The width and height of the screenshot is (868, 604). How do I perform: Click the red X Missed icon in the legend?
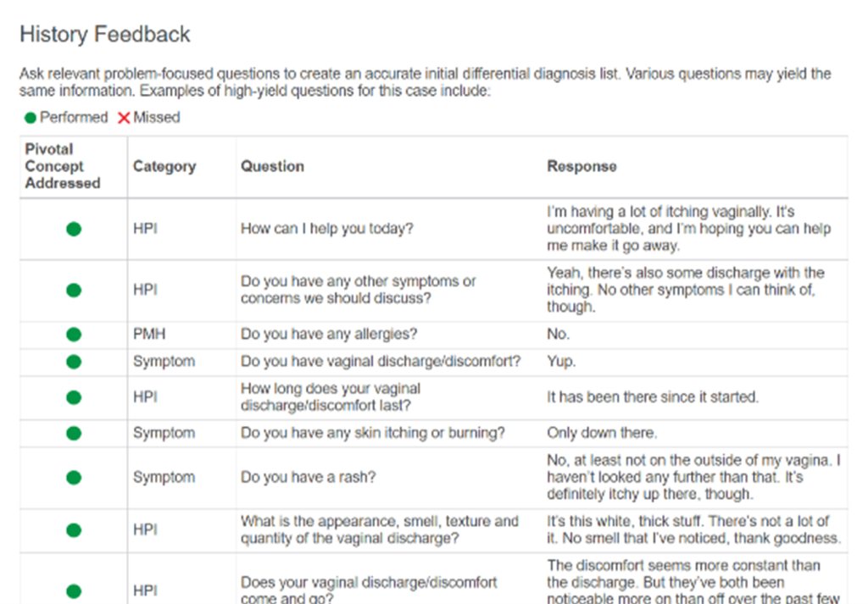click(124, 118)
